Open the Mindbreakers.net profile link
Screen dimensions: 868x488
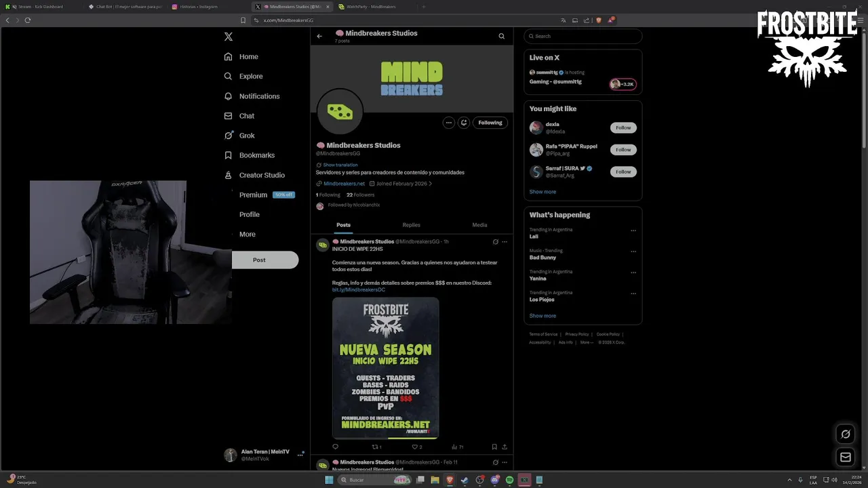[x=344, y=184]
